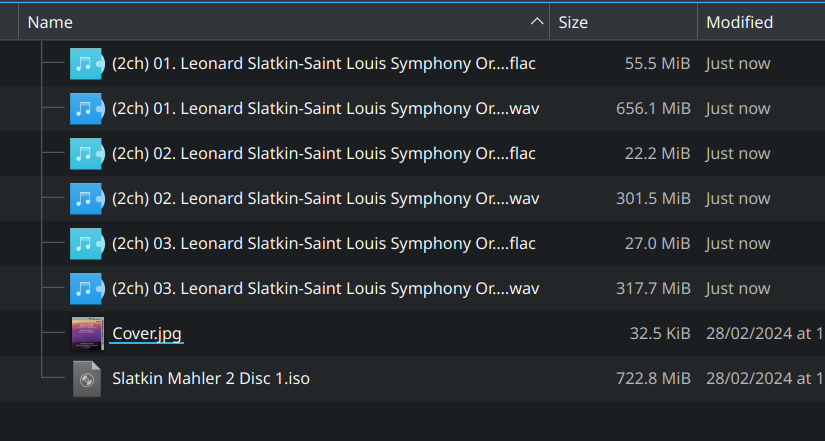
Task: Select the (2ch) 03 flac file name
Action: (x=324, y=243)
